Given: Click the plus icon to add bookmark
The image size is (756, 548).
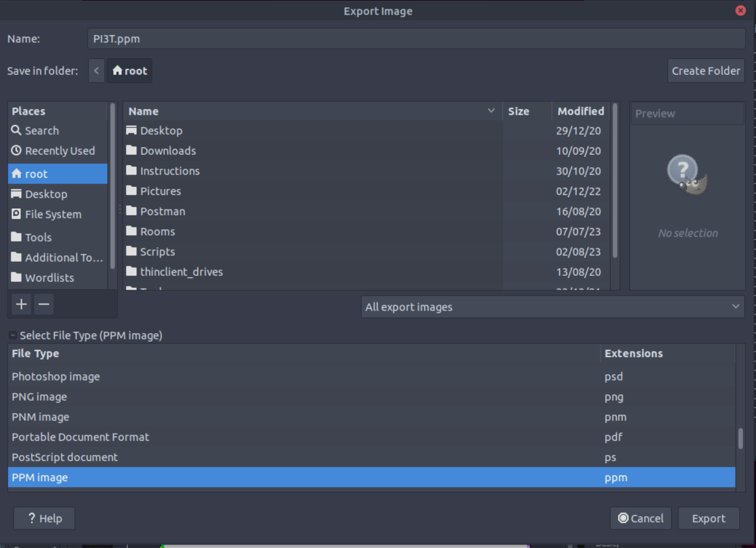Looking at the screenshot, I should click(x=21, y=304).
